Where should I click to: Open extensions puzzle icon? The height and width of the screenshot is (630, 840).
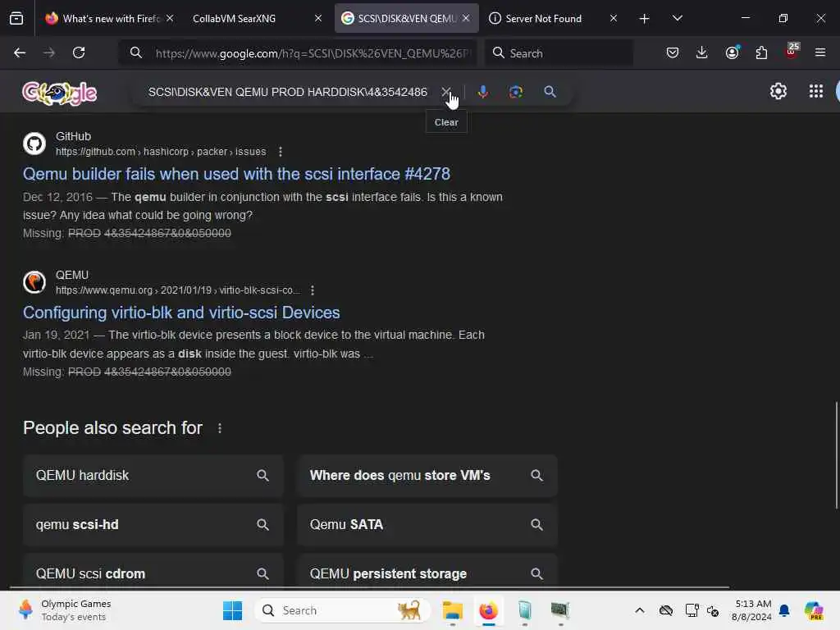click(761, 52)
